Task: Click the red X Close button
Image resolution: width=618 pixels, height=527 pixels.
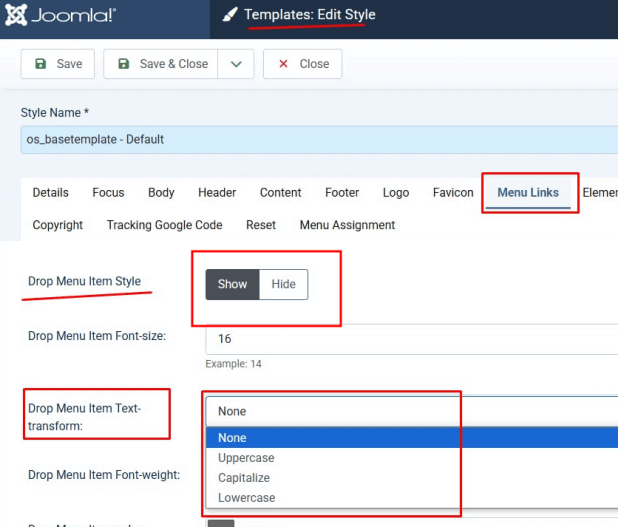Action: (x=302, y=64)
